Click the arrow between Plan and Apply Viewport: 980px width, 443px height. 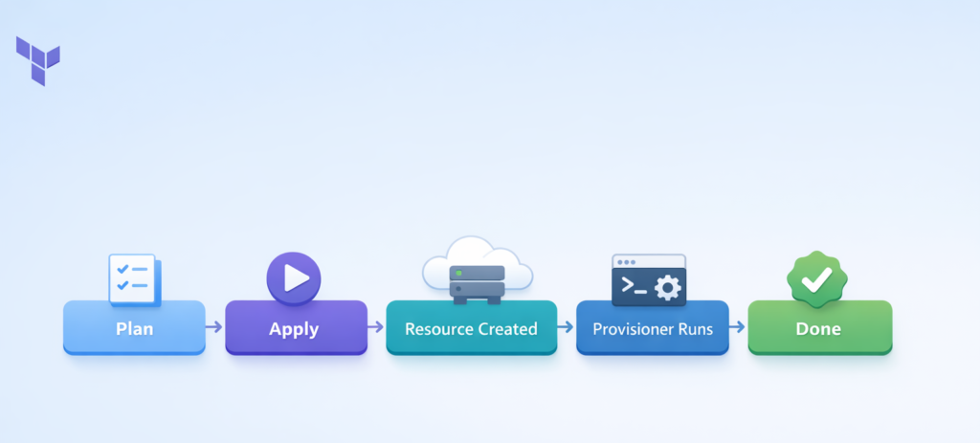coord(214,327)
